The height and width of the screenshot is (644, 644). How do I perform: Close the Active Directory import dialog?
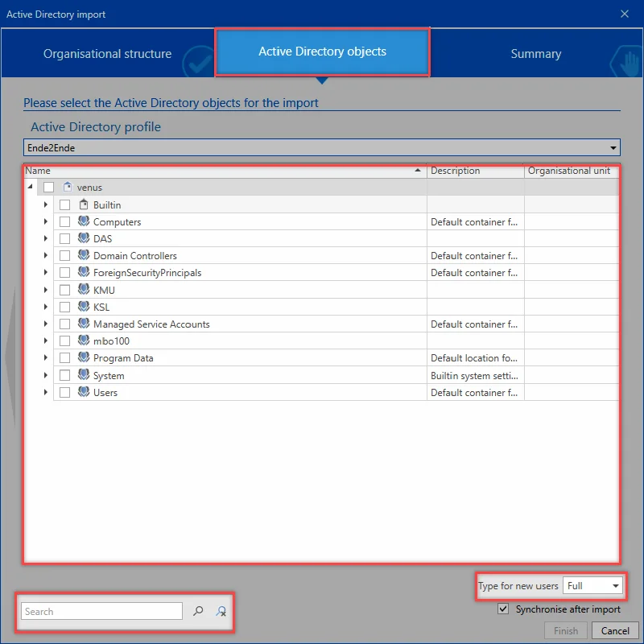[625, 14]
